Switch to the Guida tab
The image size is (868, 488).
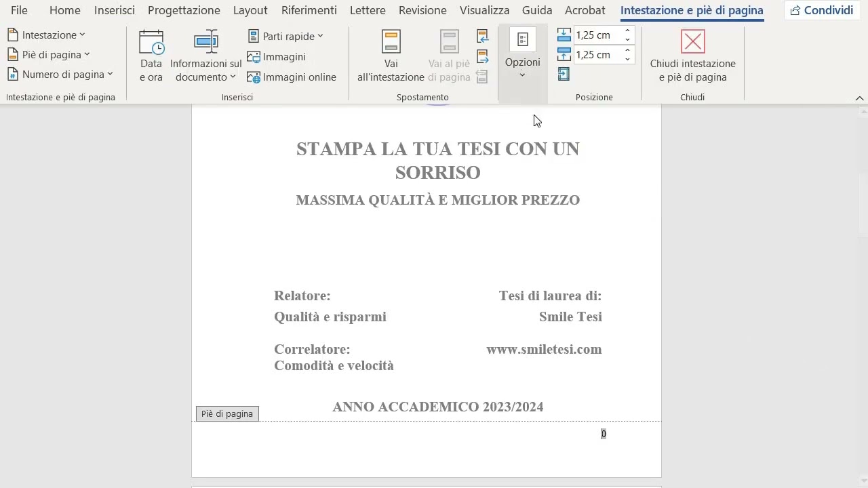[x=536, y=10]
